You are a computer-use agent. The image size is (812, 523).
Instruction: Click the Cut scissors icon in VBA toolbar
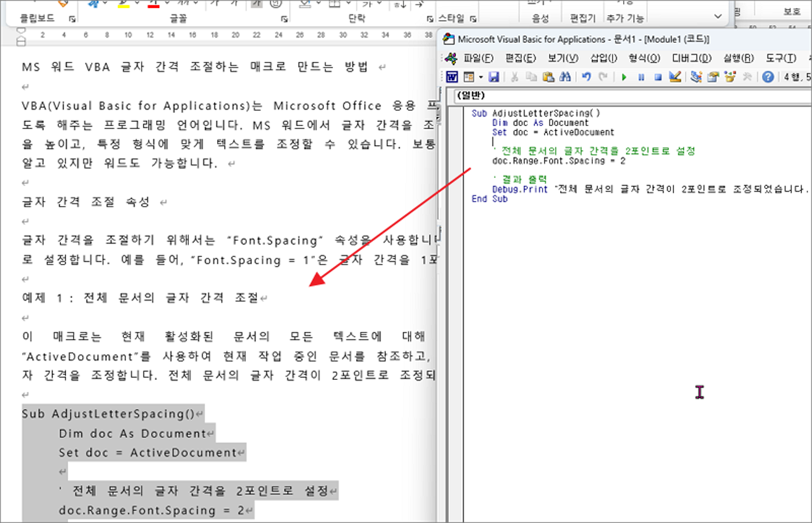point(514,77)
